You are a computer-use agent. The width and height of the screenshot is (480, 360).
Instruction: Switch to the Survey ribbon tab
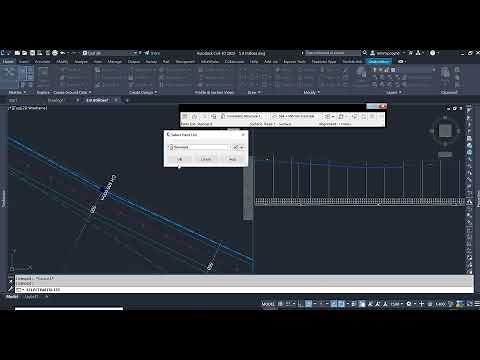(x=151, y=62)
